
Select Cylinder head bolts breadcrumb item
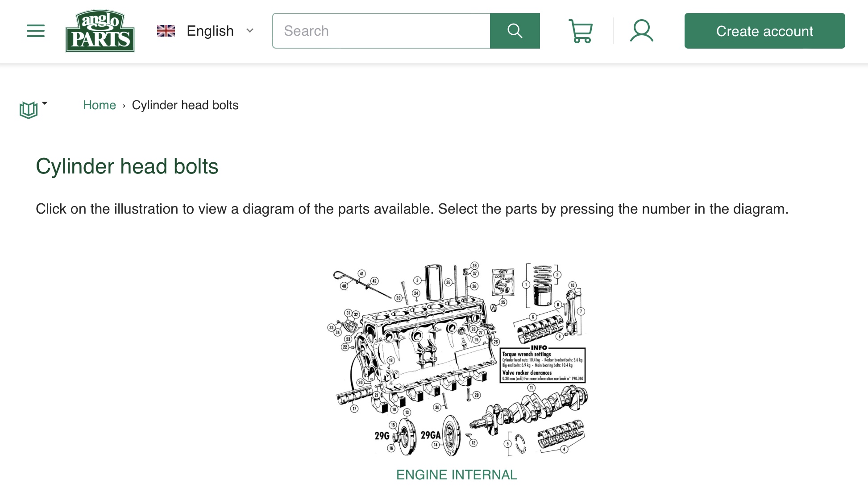(185, 105)
